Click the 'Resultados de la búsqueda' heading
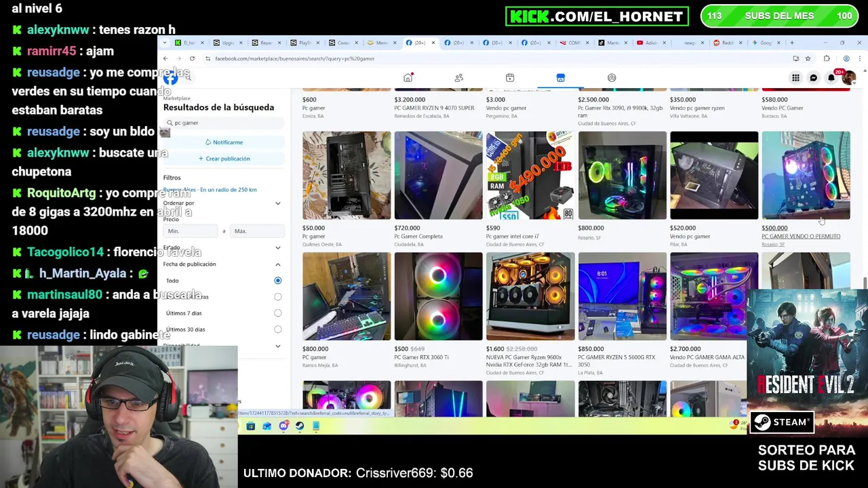Viewport: 868px width, 488px height. tap(218, 107)
